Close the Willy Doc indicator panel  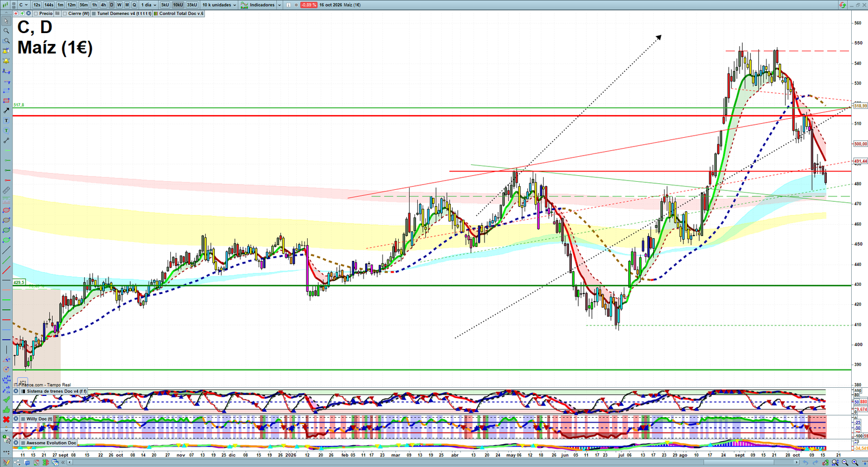tap(16, 419)
